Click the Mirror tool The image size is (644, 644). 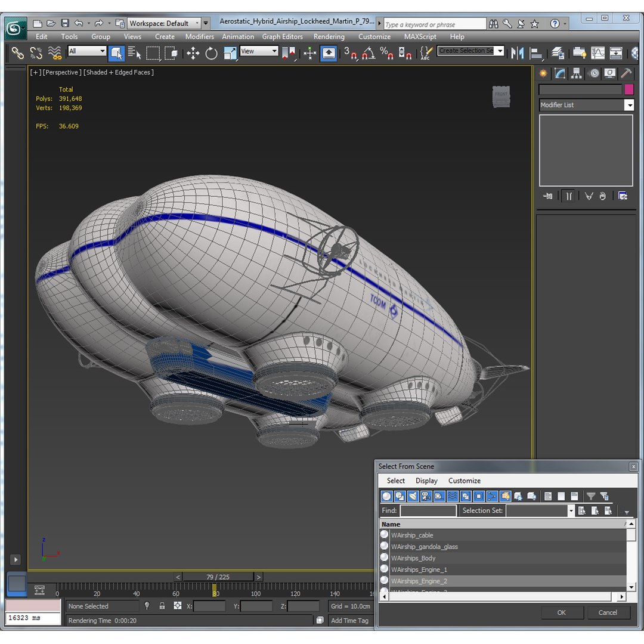pos(518,53)
